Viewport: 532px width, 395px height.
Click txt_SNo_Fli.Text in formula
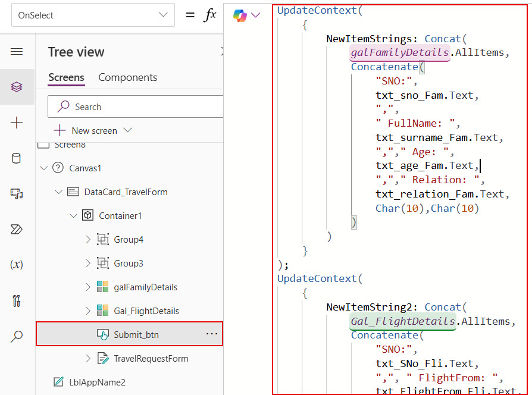[424, 363]
